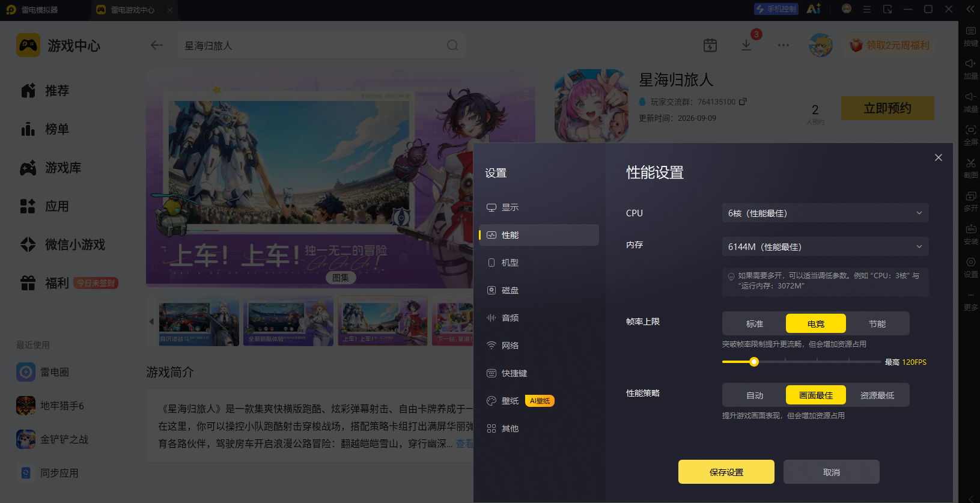980x503 pixels.
Task: Click the search magnifier icon
Action: point(452,45)
